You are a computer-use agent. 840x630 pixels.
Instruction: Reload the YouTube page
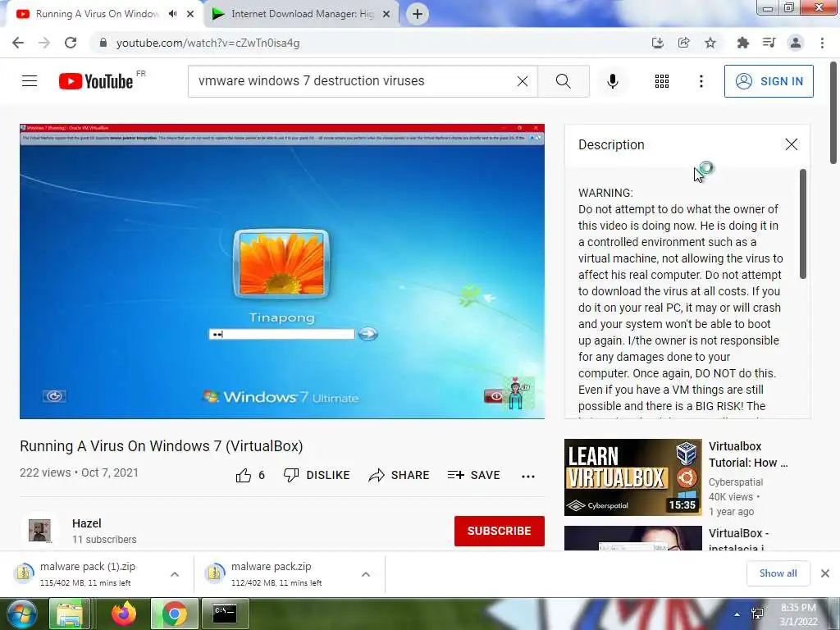point(71,43)
